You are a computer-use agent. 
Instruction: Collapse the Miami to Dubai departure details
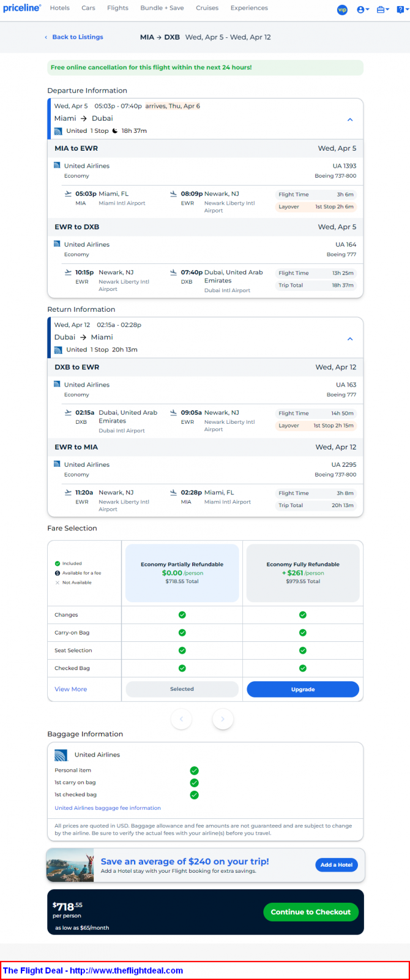pyautogui.click(x=350, y=120)
